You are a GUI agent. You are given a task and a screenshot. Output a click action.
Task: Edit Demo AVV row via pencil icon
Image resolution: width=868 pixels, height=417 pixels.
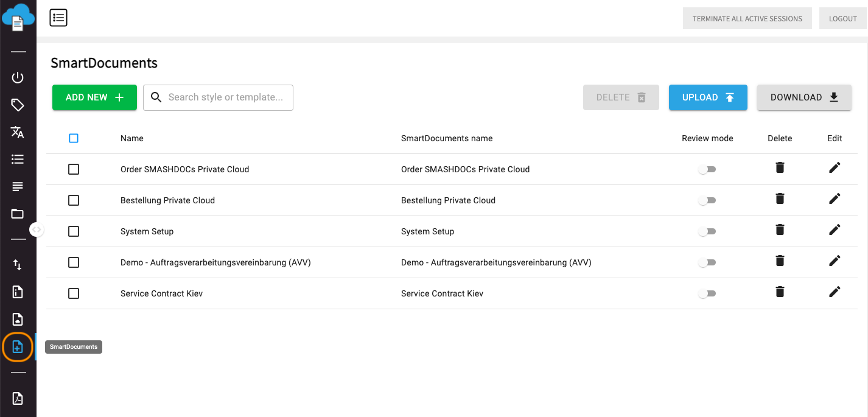[x=835, y=261]
